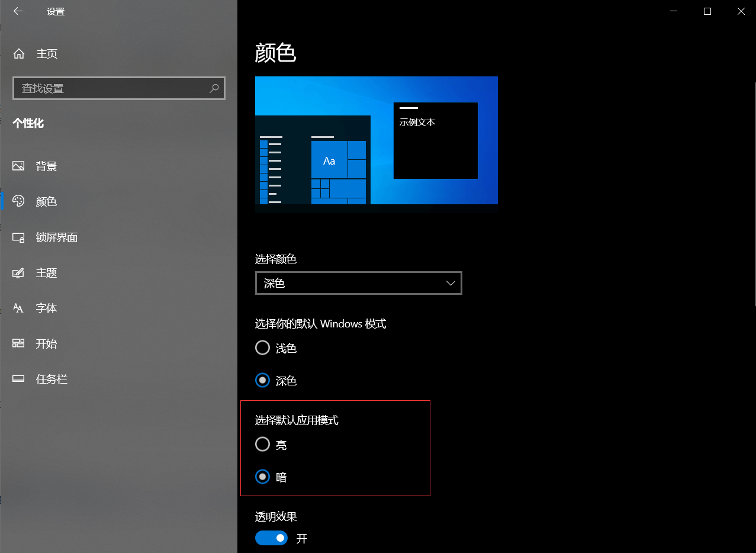Go to the 主题 settings page
756x553 pixels.
(x=46, y=273)
